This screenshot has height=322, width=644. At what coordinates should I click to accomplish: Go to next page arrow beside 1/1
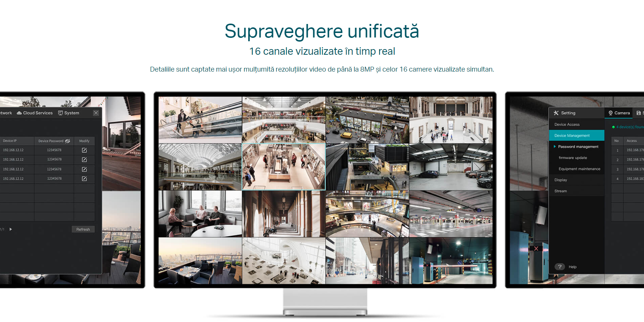click(x=11, y=229)
